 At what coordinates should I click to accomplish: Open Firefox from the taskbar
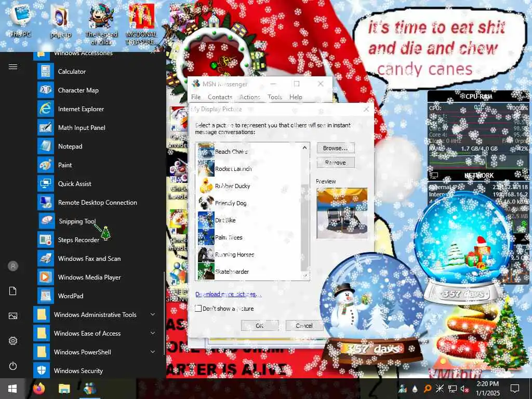point(38,389)
